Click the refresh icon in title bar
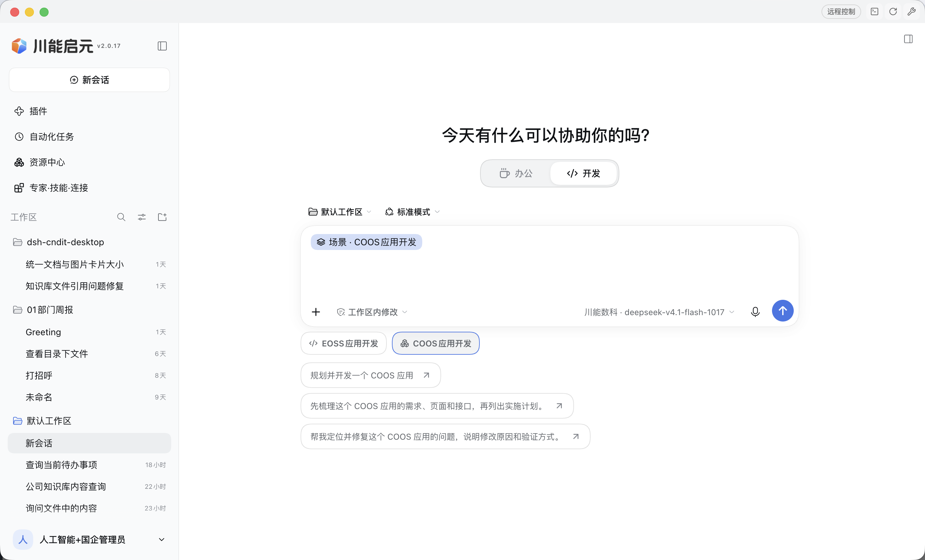925x560 pixels. pos(893,11)
